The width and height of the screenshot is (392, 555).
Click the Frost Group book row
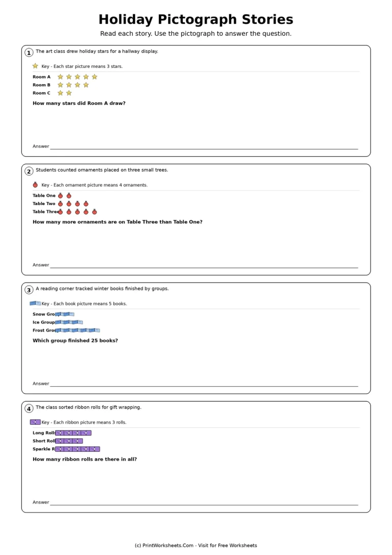[78, 330]
